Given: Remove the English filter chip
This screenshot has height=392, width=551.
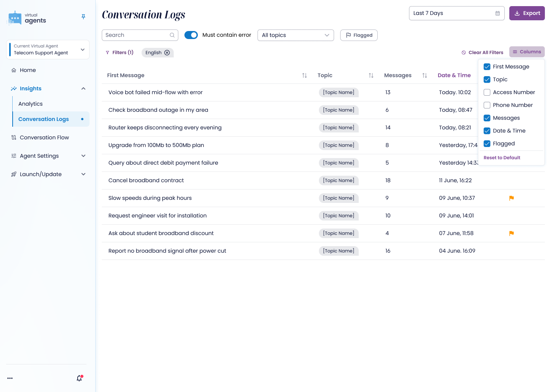Looking at the screenshot, I should pyautogui.click(x=167, y=53).
